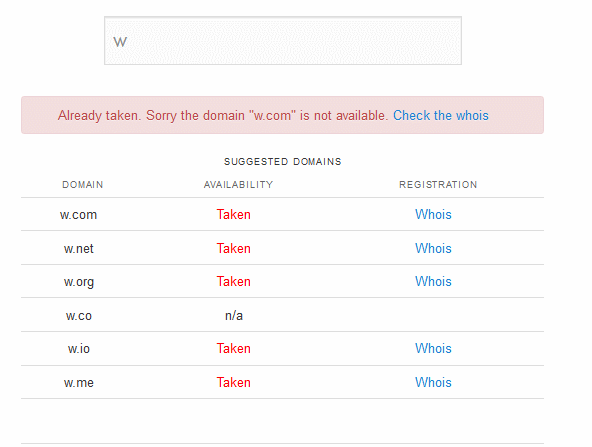Click the DOMAIN column header
This screenshot has height=447, width=592.
coord(83,185)
